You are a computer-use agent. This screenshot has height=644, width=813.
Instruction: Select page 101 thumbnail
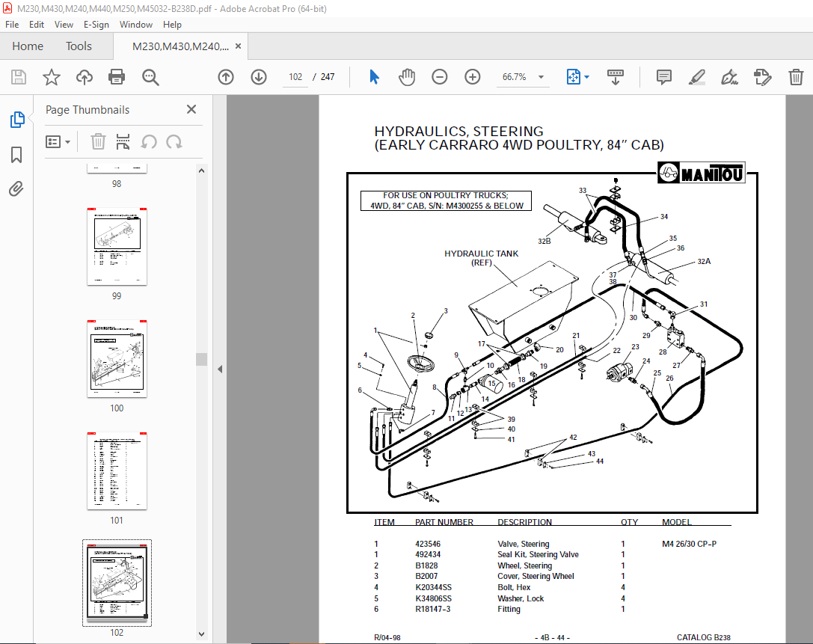[117, 470]
